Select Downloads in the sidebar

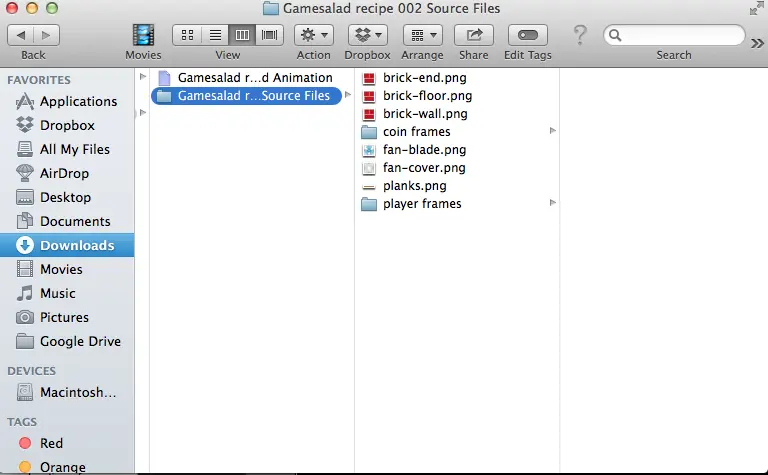click(67, 245)
